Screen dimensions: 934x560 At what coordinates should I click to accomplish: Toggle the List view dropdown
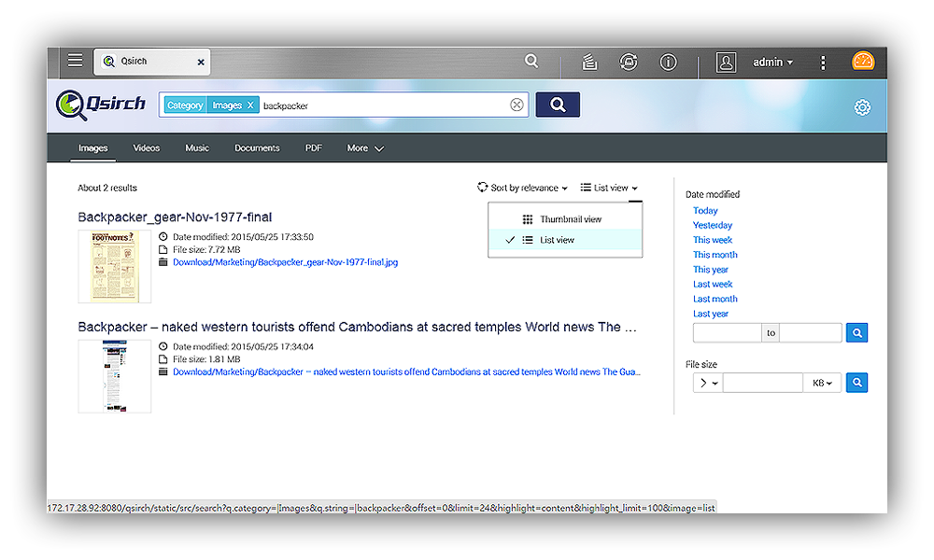(609, 188)
